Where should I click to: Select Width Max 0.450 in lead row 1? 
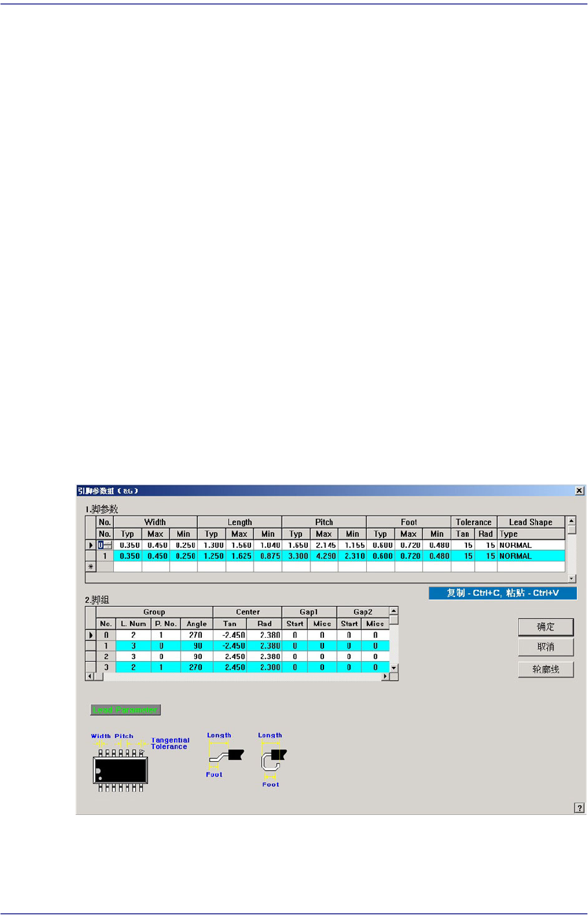(156, 556)
